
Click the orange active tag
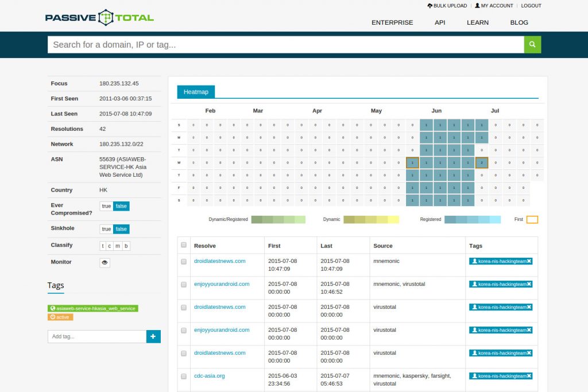(x=60, y=317)
